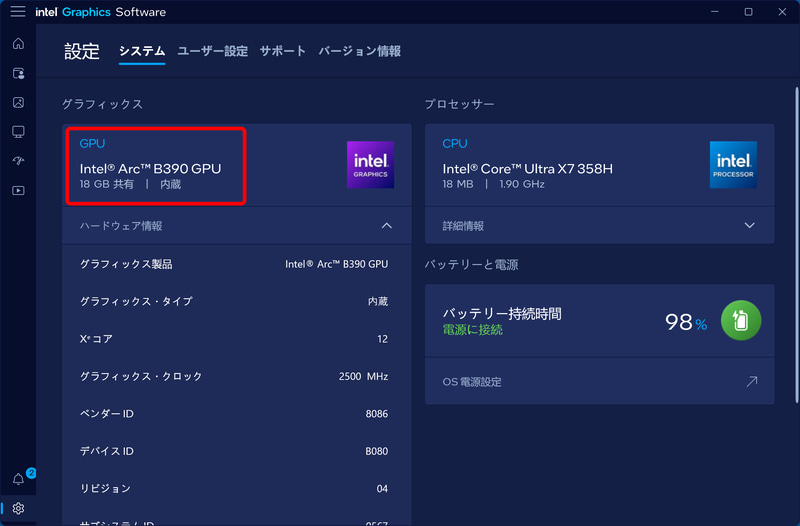Select the Intel Arc B390 GPU card title
The width and height of the screenshot is (800, 526).
[x=151, y=169]
